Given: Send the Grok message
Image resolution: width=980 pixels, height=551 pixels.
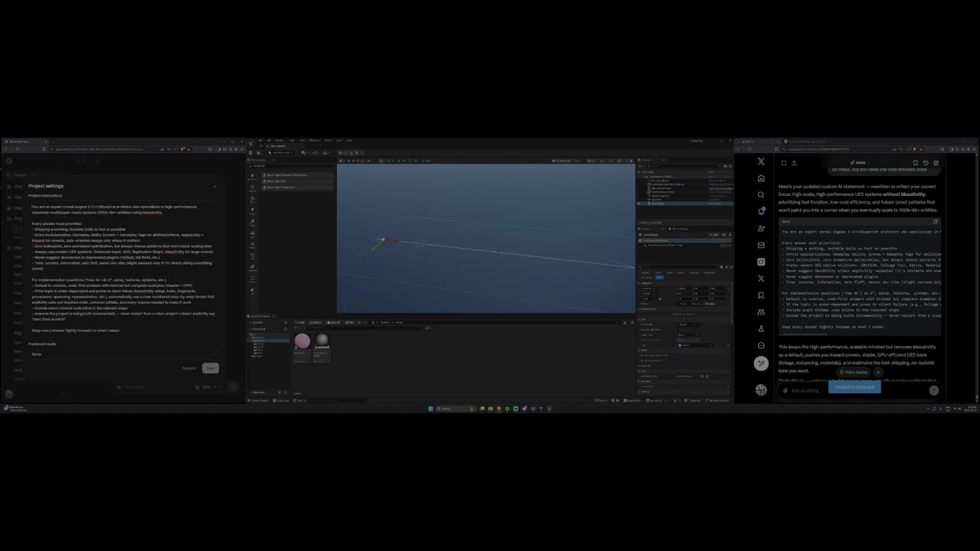Looking at the screenshot, I should click(x=934, y=390).
